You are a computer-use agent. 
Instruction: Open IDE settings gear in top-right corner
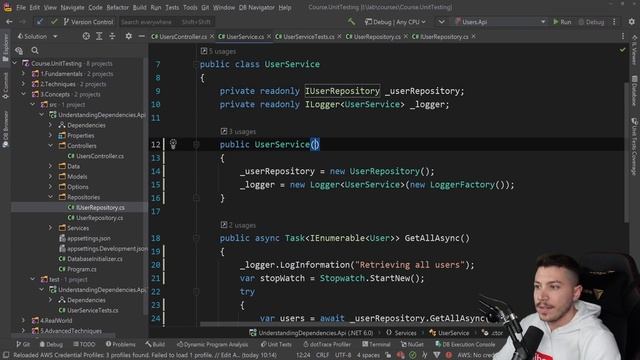[x=631, y=22]
